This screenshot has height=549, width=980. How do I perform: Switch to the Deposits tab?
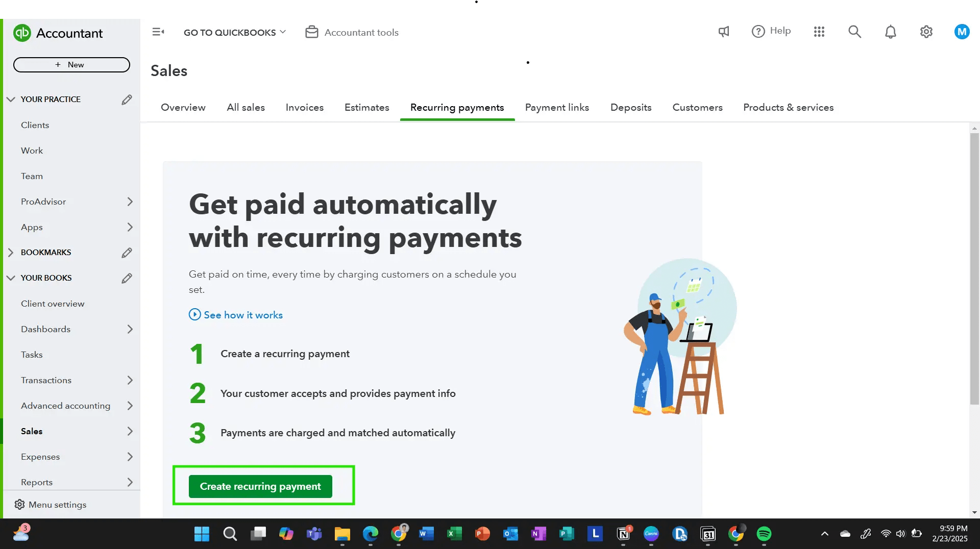click(x=631, y=108)
